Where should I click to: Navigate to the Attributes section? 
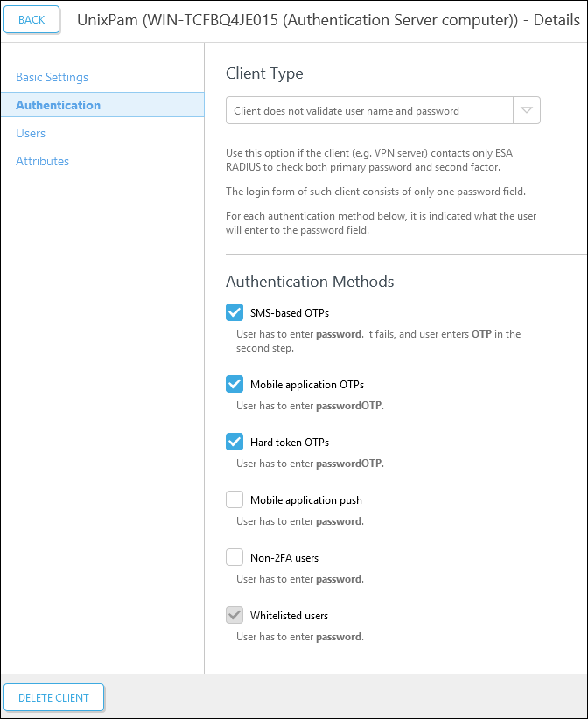(42, 161)
